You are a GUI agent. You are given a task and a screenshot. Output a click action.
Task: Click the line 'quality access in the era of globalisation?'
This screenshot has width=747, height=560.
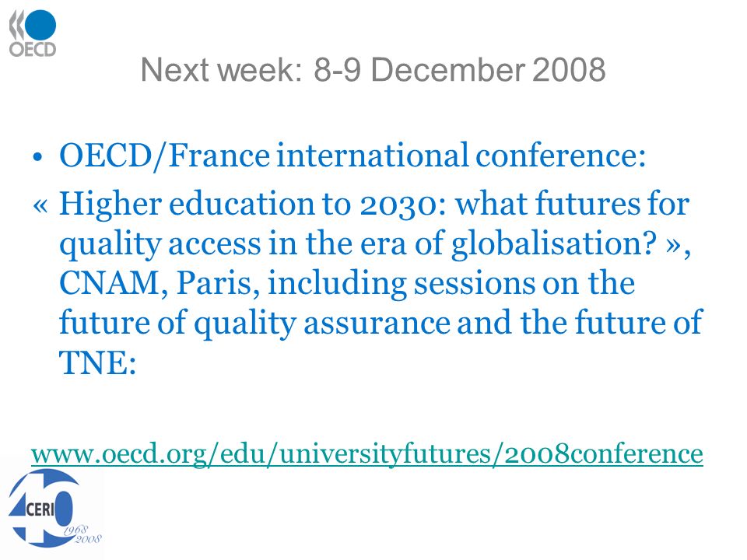tap(358, 243)
